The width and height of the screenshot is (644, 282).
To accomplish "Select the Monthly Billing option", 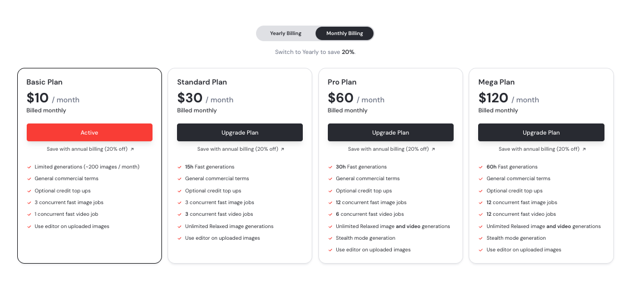I will pos(345,33).
